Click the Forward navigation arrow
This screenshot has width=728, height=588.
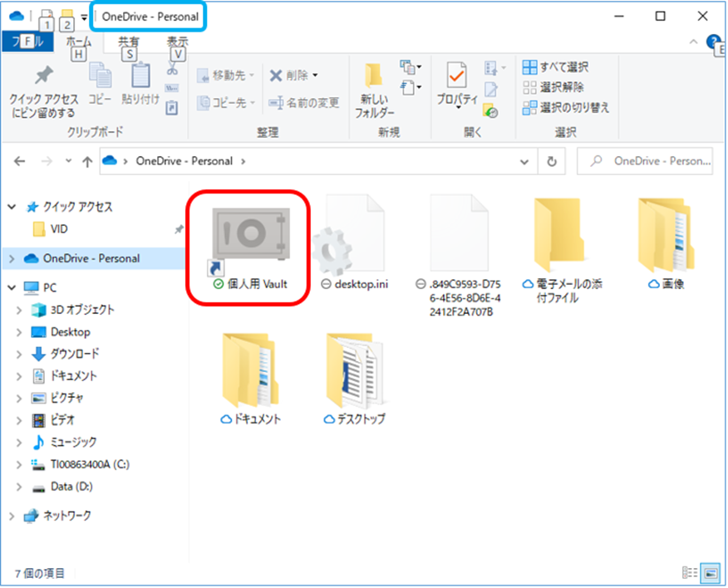pos(47,161)
